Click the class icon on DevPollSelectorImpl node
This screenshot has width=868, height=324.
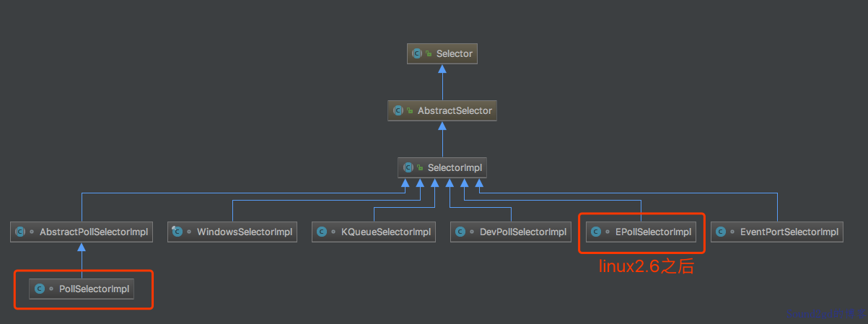(x=460, y=232)
